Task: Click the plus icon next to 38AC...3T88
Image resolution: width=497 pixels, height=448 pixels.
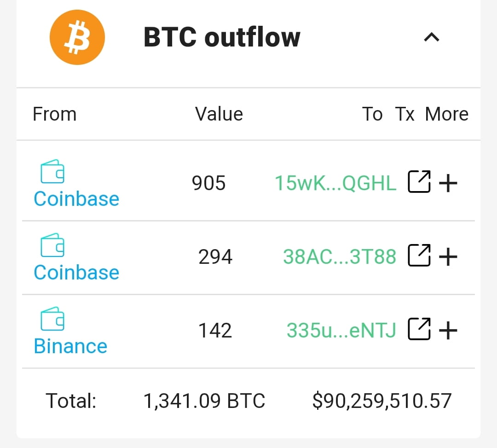Action: coord(449,256)
